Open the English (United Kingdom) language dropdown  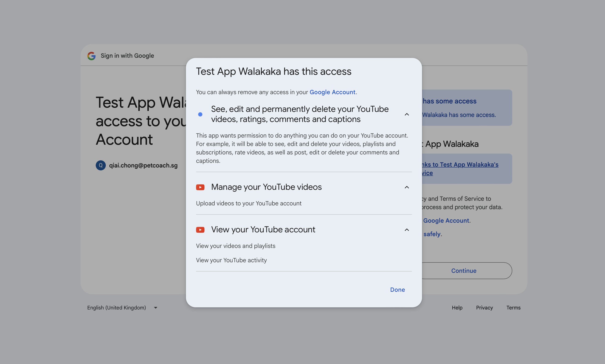pos(122,308)
